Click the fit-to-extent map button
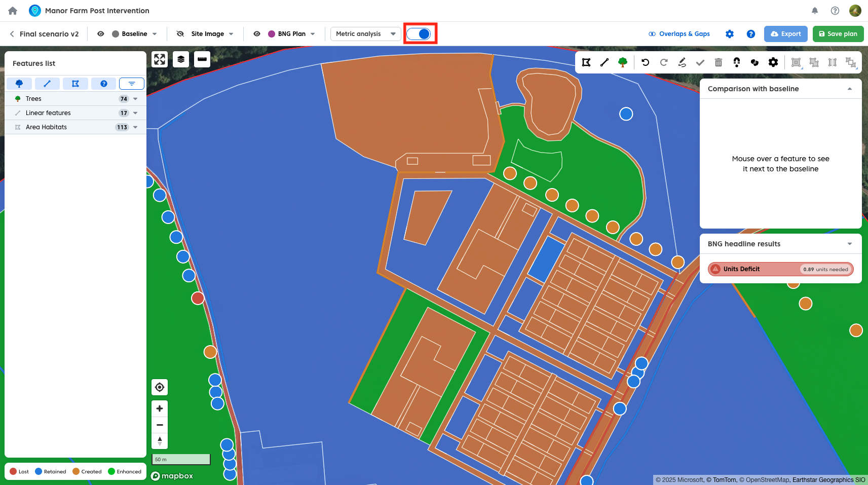This screenshot has height=485, width=868. coord(160,59)
